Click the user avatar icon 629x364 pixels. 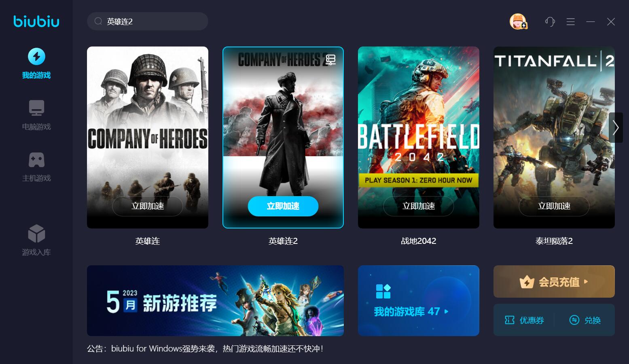(518, 21)
